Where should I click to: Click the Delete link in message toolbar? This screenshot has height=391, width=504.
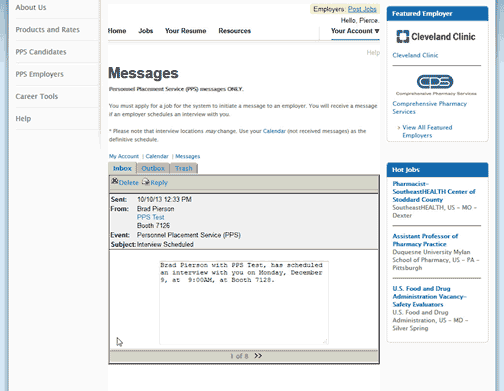coord(128,183)
